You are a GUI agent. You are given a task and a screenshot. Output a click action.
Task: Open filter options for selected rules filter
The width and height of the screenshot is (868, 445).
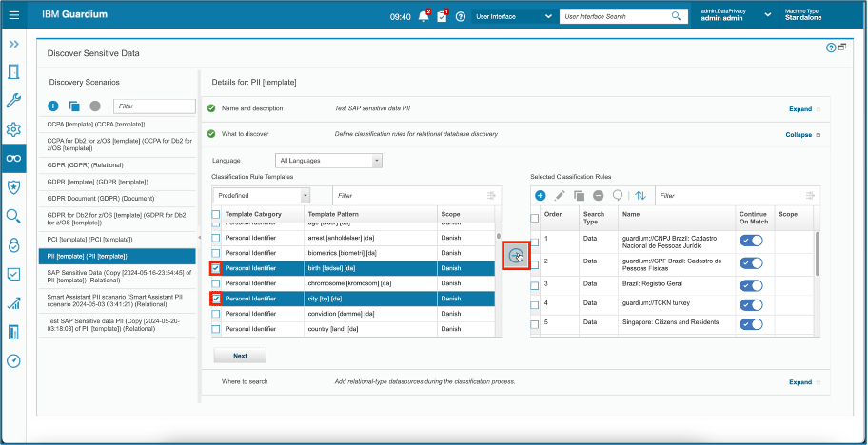[810, 195]
